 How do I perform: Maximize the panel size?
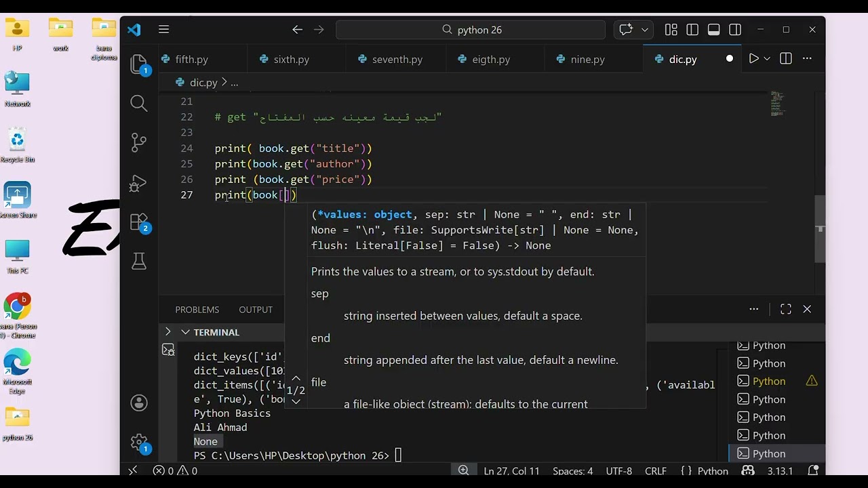786,309
